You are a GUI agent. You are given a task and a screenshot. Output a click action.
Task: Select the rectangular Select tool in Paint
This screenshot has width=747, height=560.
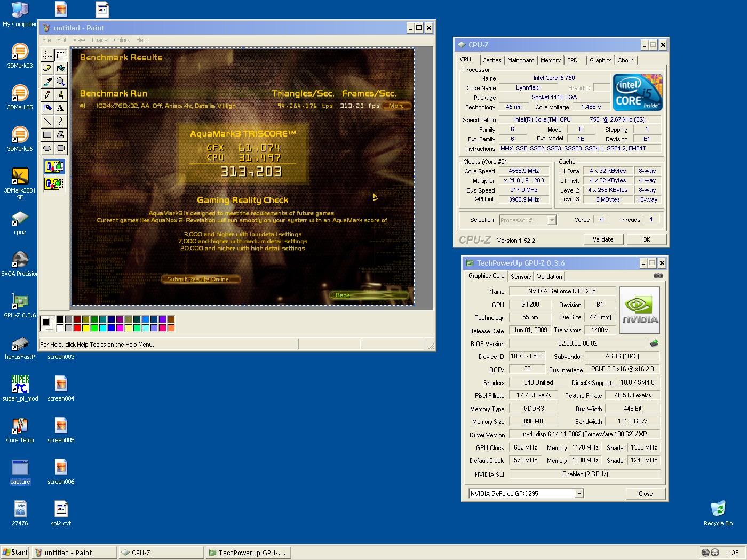61,55
